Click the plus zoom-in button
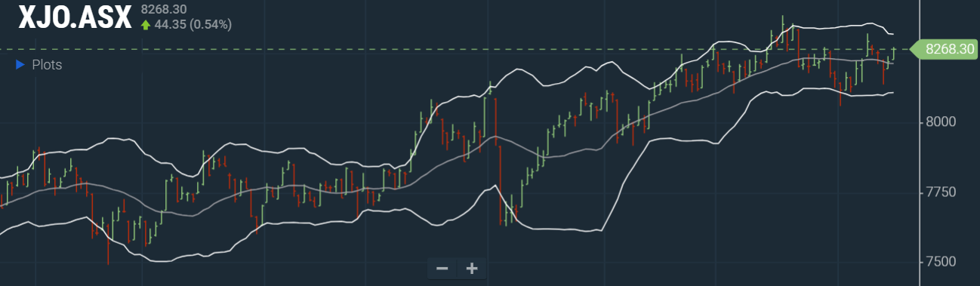This screenshot has height=286, width=980. [472, 268]
